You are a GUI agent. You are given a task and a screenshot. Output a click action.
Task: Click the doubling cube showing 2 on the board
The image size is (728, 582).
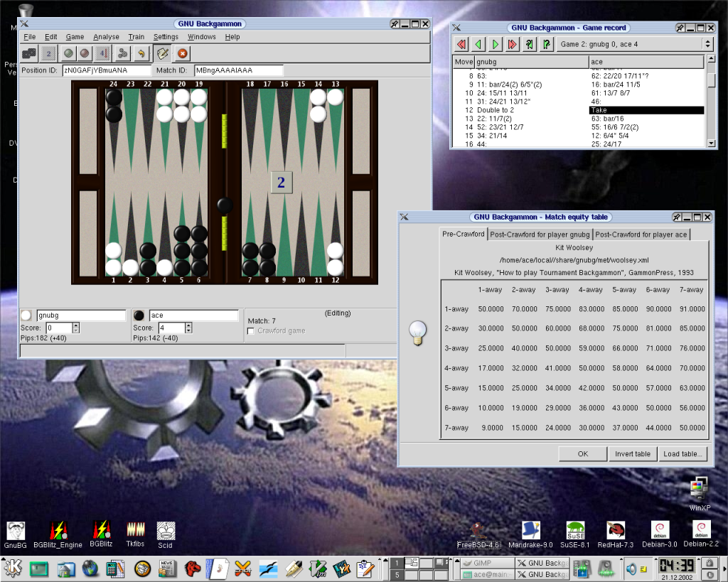(282, 183)
